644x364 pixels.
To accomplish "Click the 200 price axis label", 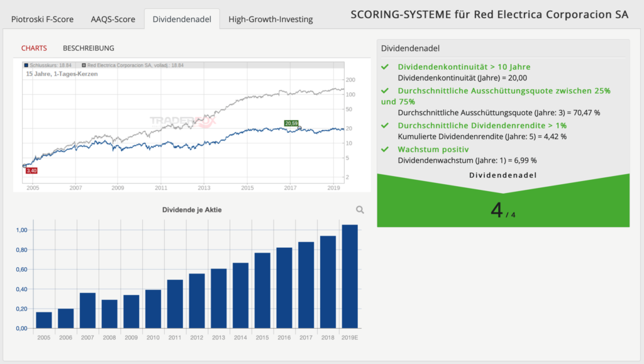I will coord(350,80).
